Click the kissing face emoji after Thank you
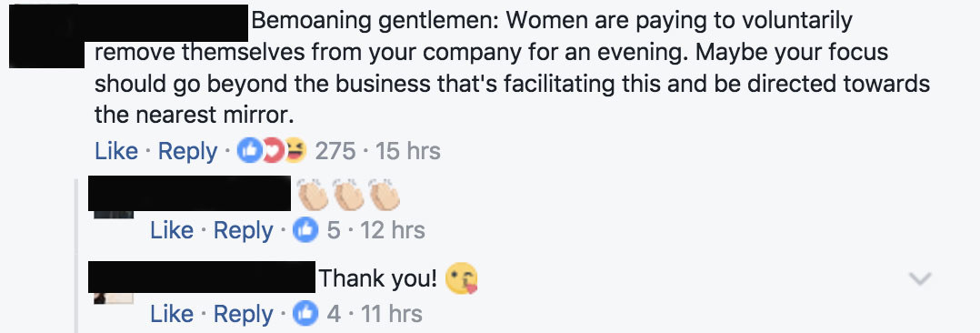Viewport: 980px width, 333px height. [x=461, y=278]
